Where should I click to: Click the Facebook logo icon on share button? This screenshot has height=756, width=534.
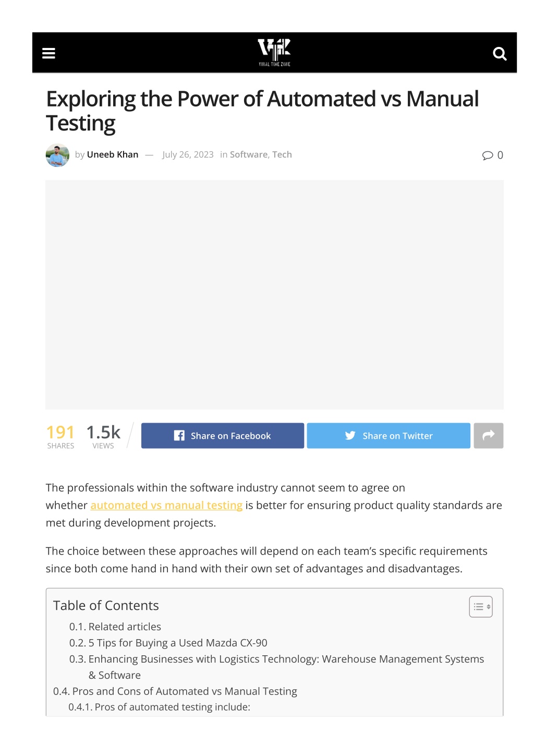179,436
